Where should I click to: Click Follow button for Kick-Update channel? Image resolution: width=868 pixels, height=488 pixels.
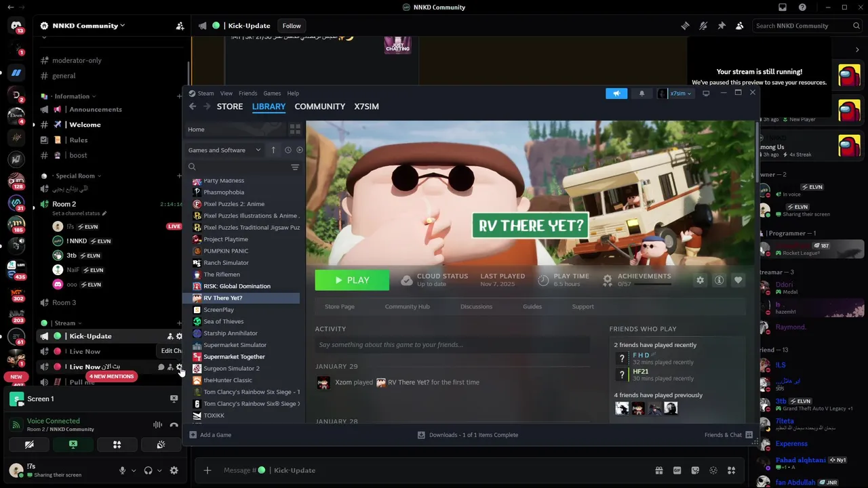[292, 26]
